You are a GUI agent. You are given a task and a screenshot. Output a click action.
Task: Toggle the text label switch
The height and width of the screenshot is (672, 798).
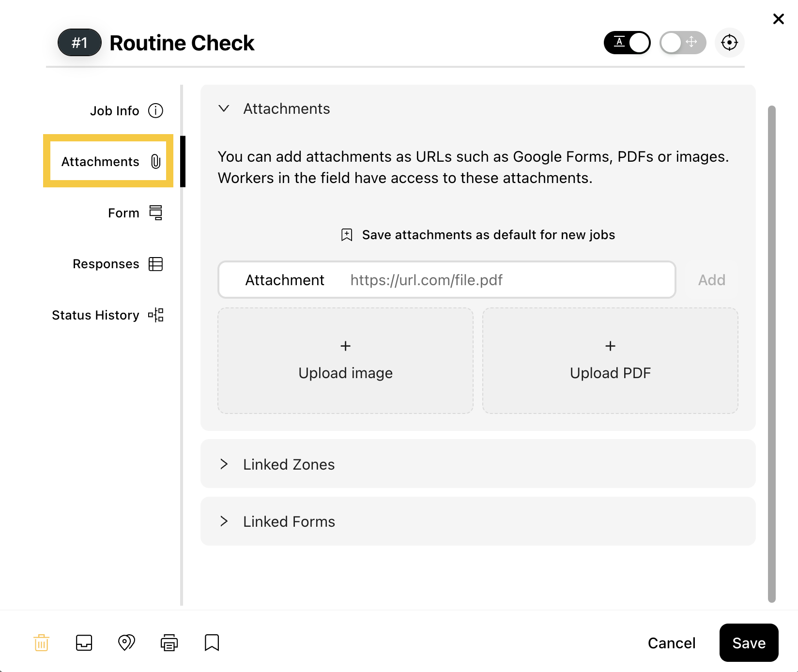pos(627,43)
